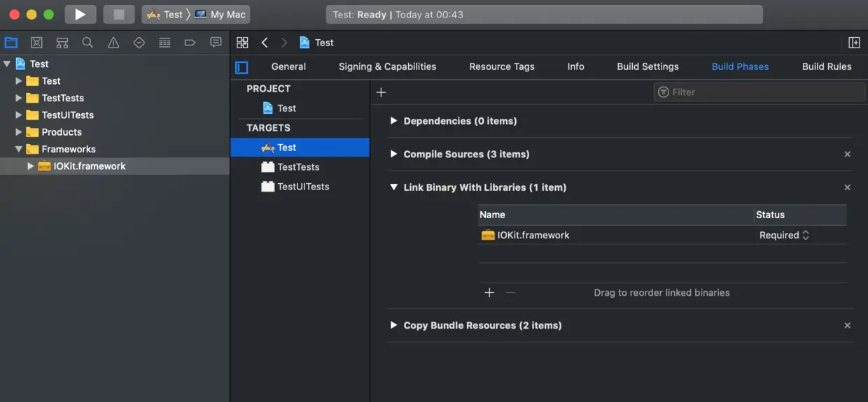Open the Test navigator diamond icon
Viewport: 868px width, 402px height.
[139, 43]
